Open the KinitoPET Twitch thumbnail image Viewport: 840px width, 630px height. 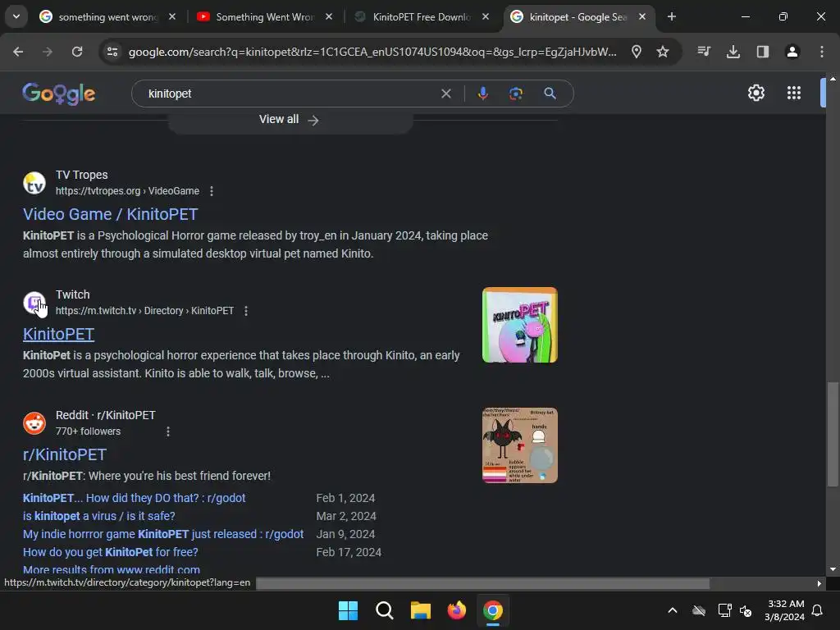click(x=519, y=325)
